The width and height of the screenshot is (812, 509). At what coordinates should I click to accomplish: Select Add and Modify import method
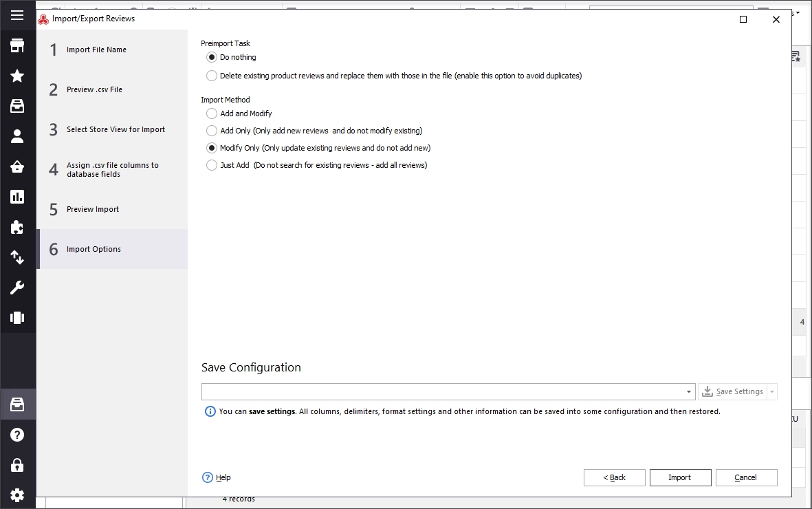211,113
